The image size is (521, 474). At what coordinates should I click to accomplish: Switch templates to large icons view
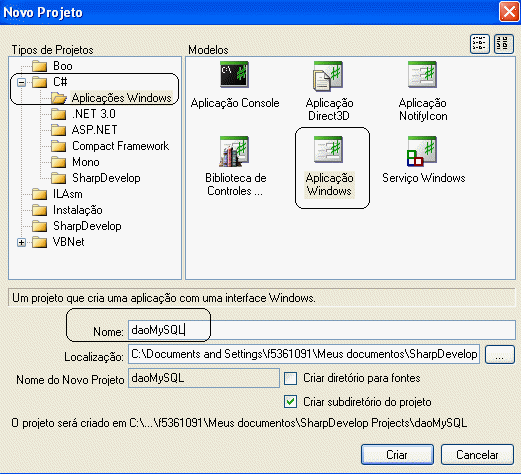pyautogui.click(x=504, y=44)
